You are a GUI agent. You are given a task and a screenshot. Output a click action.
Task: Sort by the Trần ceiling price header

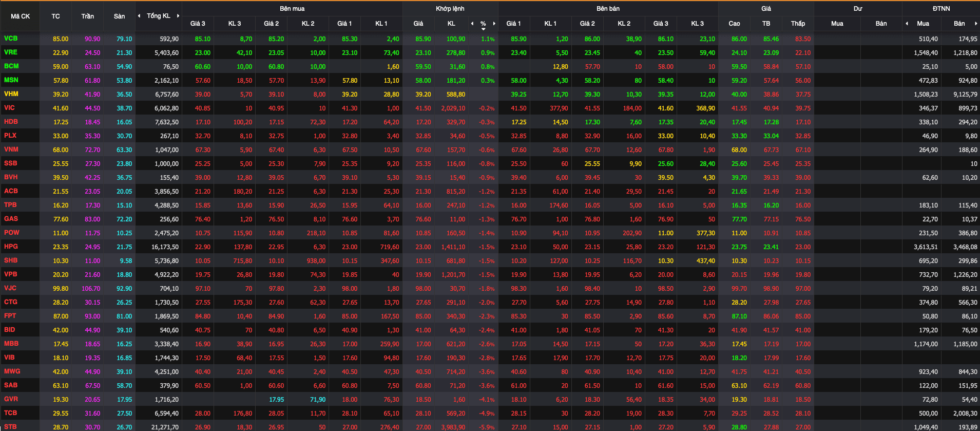coord(88,16)
